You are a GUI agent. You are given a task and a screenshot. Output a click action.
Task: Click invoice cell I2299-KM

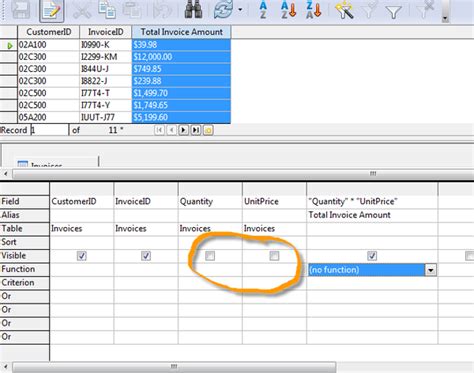106,57
